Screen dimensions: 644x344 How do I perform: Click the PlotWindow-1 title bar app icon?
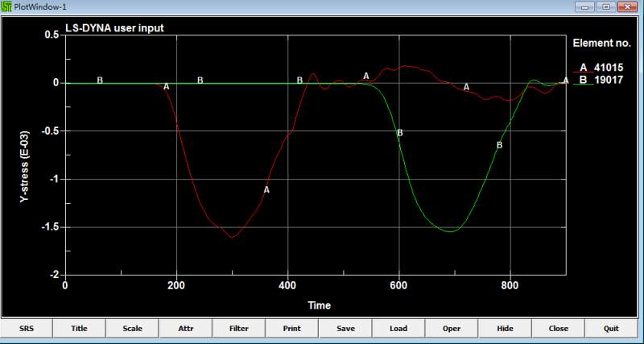click(x=6, y=6)
